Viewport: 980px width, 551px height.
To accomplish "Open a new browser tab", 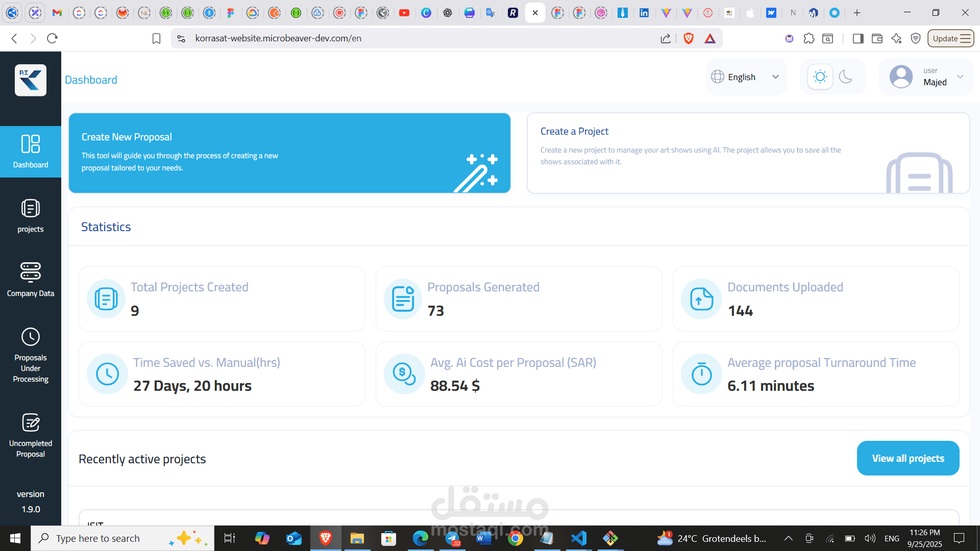I will [857, 13].
